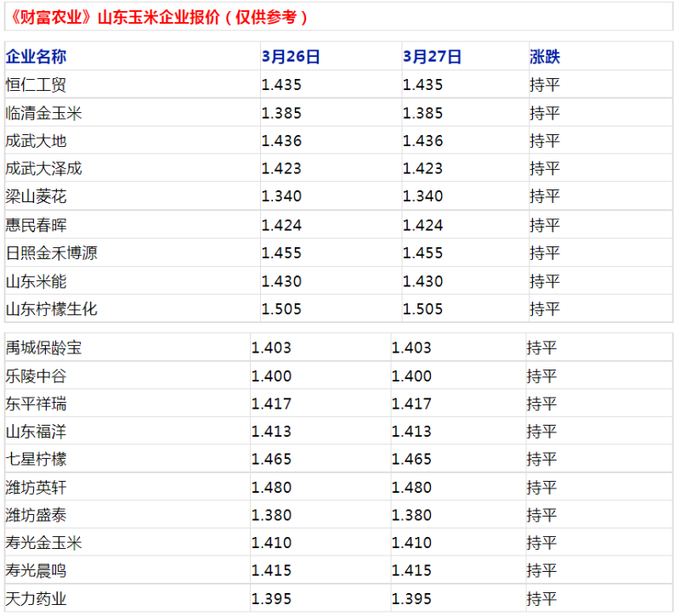Select 东平祥瑞's 3月27日 price 1.417

[x=411, y=404]
